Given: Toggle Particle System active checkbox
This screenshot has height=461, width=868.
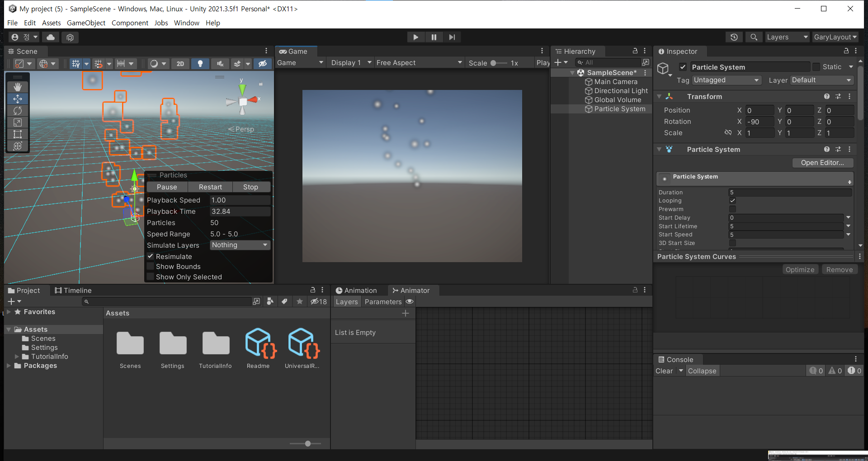Looking at the screenshot, I should (683, 67).
